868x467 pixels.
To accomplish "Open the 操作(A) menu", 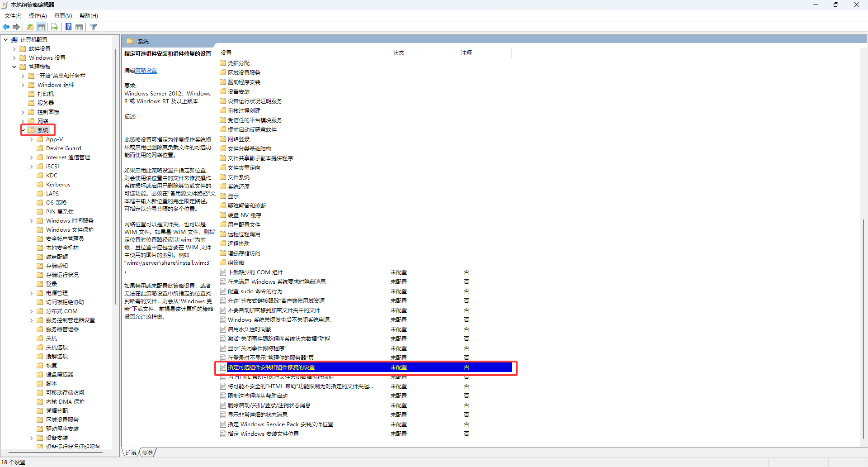I will click(x=38, y=16).
